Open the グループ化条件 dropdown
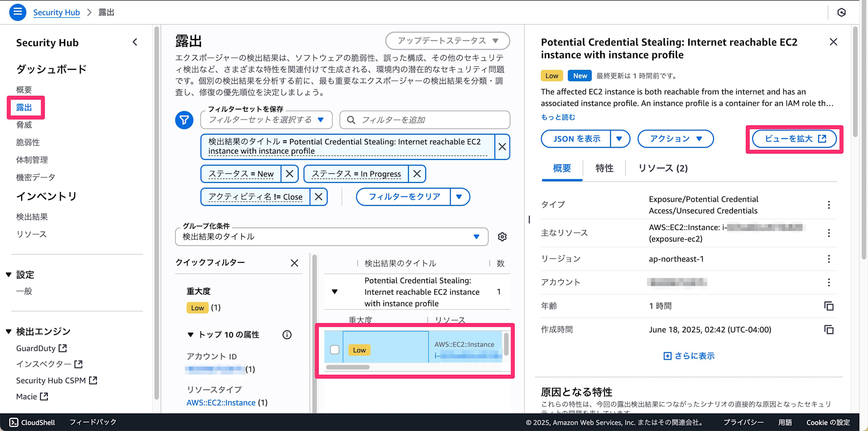Viewport: 868px width, 431px height. point(332,237)
